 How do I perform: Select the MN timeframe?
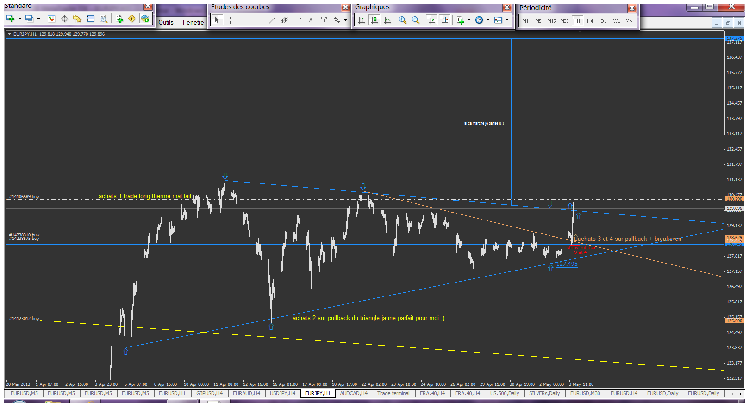click(629, 21)
